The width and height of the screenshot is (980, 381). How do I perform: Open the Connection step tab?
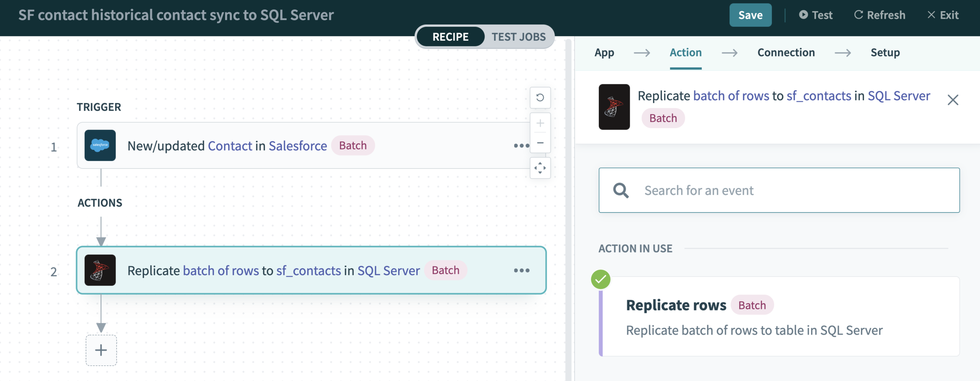pos(786,53)
